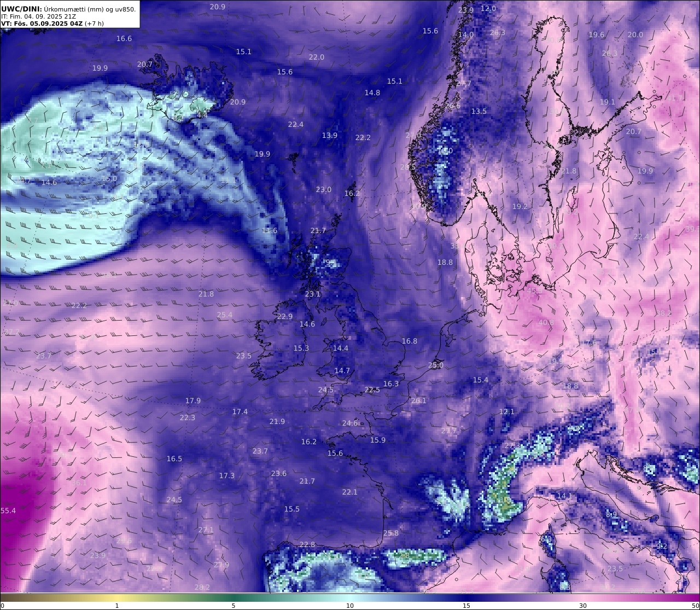Click the map value 27.1
This screenshot has width=700, height=610.
pyautogui.click(x=206, y=530)
